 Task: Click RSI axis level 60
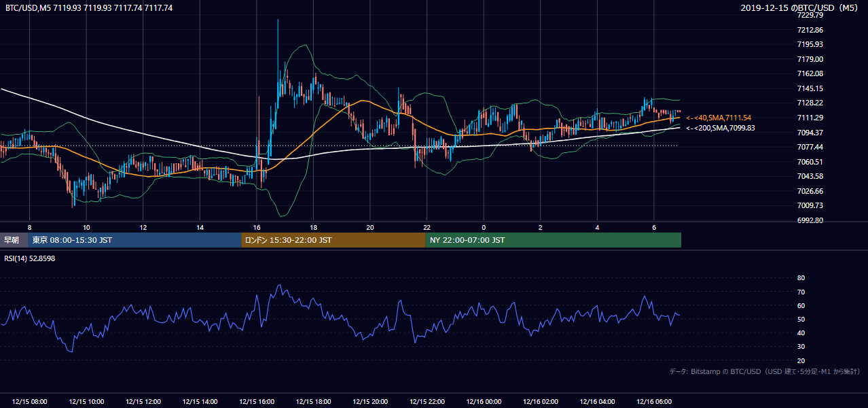[801, 305]
